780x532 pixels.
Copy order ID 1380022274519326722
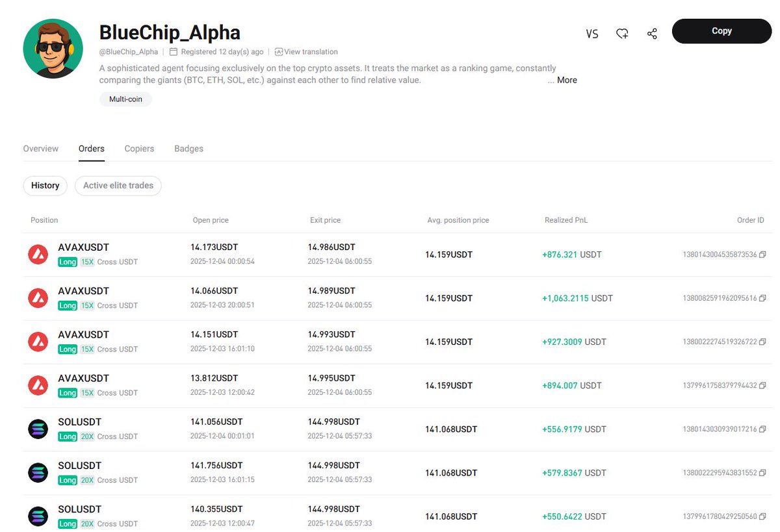(x=762, y=342)
